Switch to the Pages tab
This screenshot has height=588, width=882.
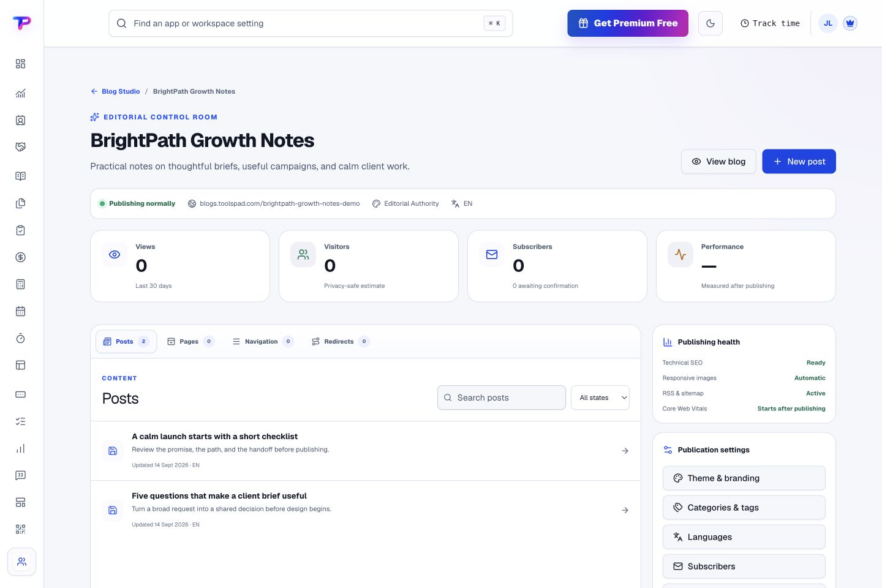[x=190, y=342]
